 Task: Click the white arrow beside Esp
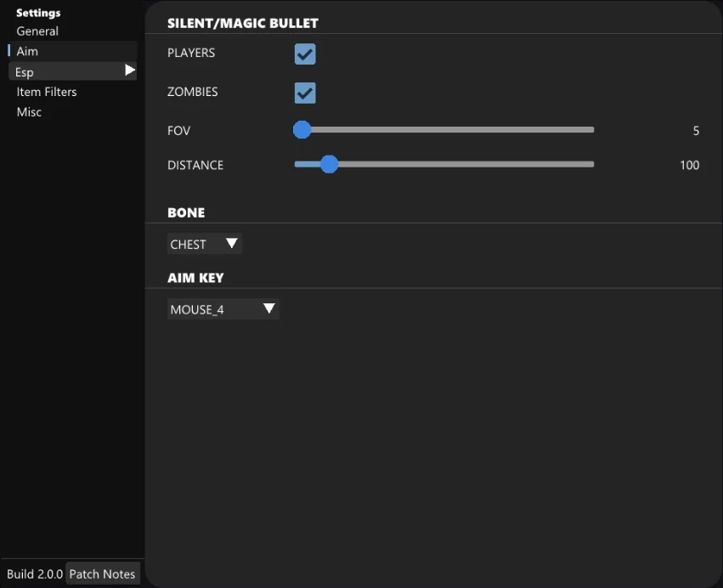pos(130,71)
